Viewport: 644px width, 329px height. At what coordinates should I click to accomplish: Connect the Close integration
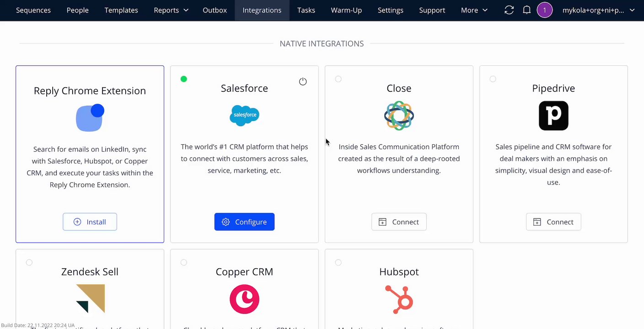pyautogui.click(x=399, y=222)
